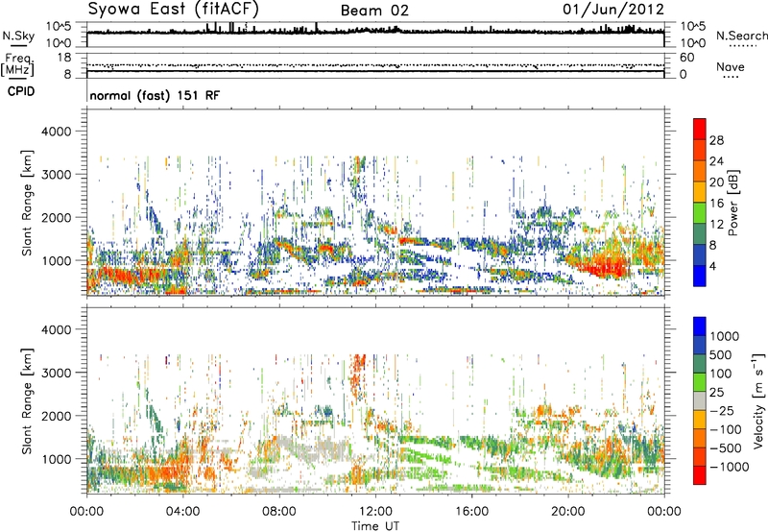768x532 pixels.
Task: Click the title 'Syowa East (fitACF)'
Action: [x=173, y=9]
